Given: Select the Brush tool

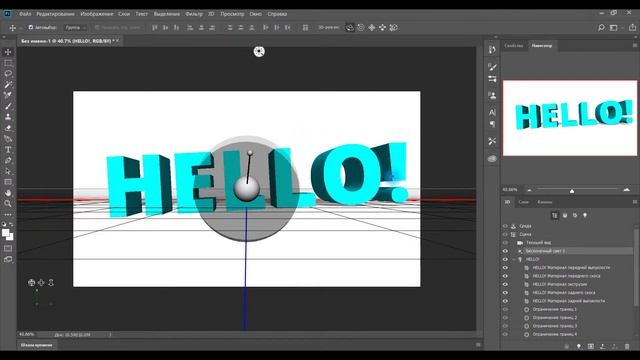Looking at the screenshot, I should tap(8, 106).
